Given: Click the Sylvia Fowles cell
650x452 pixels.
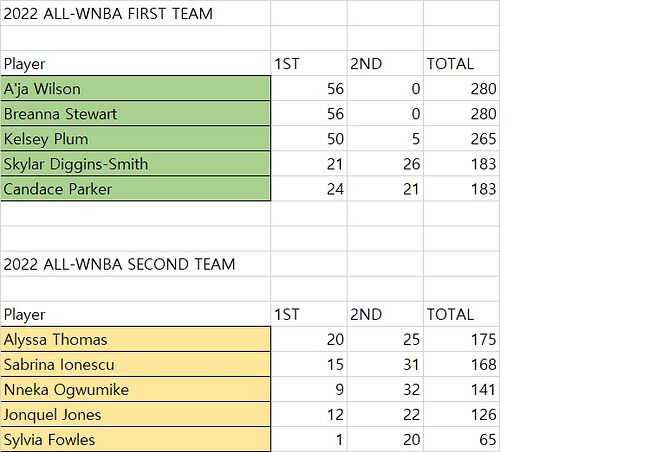Looking at the screenshot, I should tap(135, 440).
